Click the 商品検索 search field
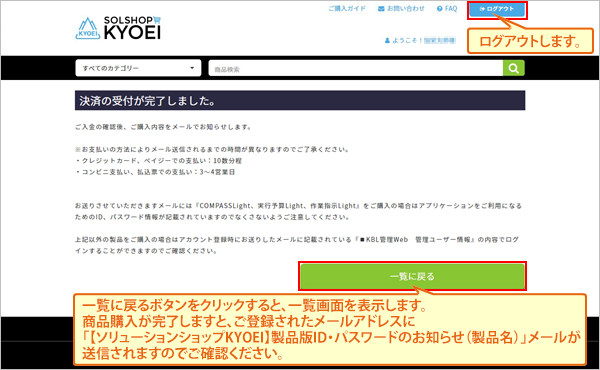This screenshot has height=370, width=600. click(x=355, y=68)
